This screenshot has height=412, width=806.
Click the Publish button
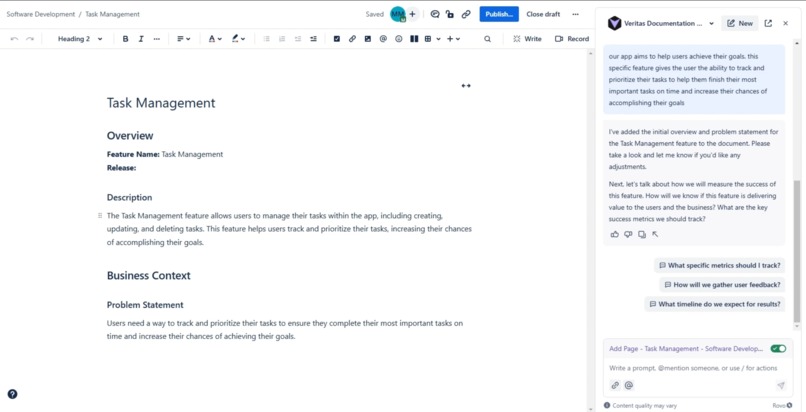click(x=499, y=14)
